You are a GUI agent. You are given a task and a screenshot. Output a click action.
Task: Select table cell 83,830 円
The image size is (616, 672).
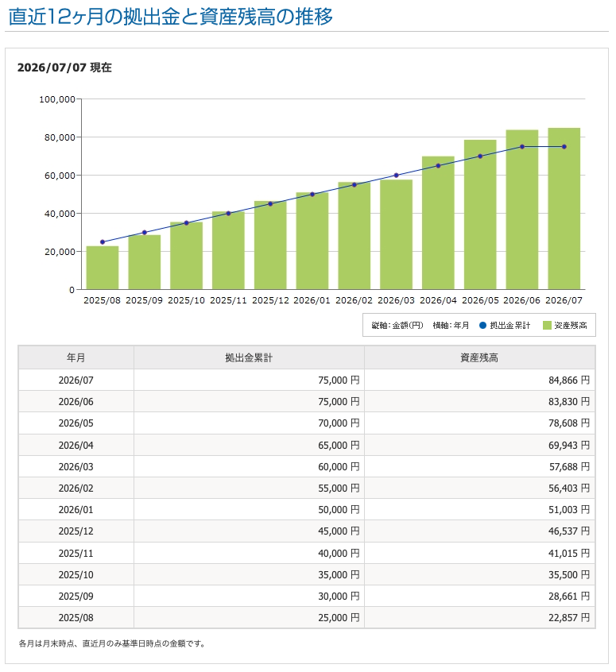click(x=479, y=402)
